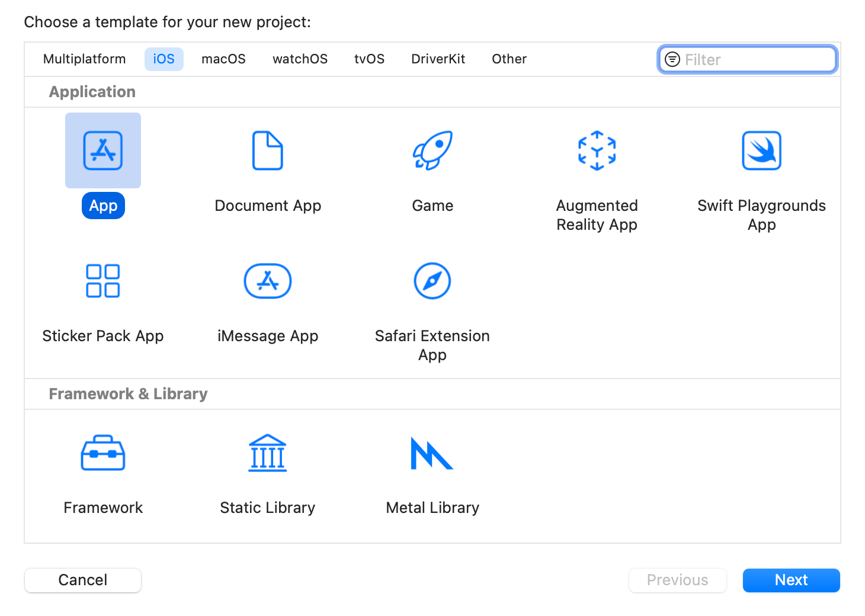Open the DriverKit tab
865x616 pixels.
point(438,59)
